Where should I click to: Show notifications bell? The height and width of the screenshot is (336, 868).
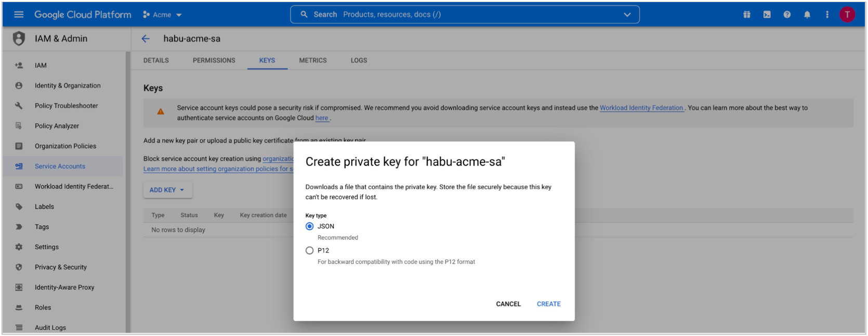pos(807,15)
